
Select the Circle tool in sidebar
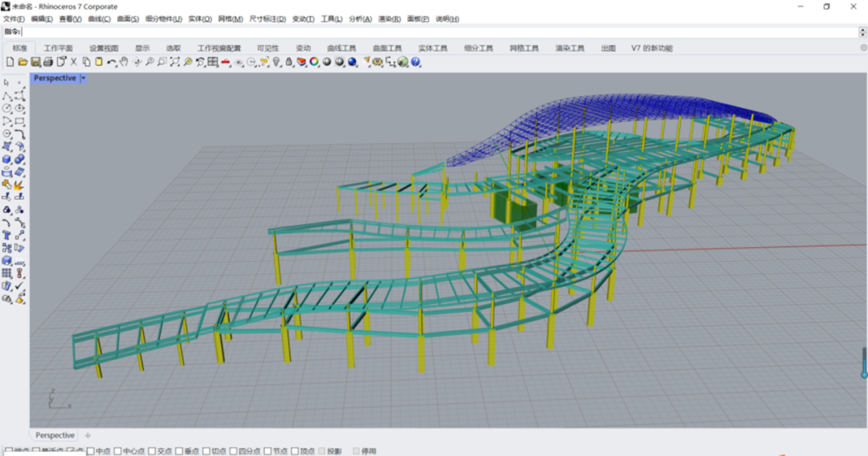click(7, 108)
